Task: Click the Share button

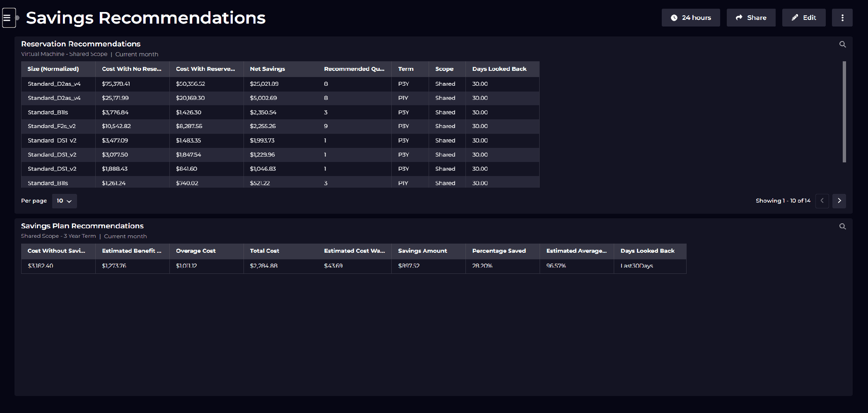Action: pos(751,17)
